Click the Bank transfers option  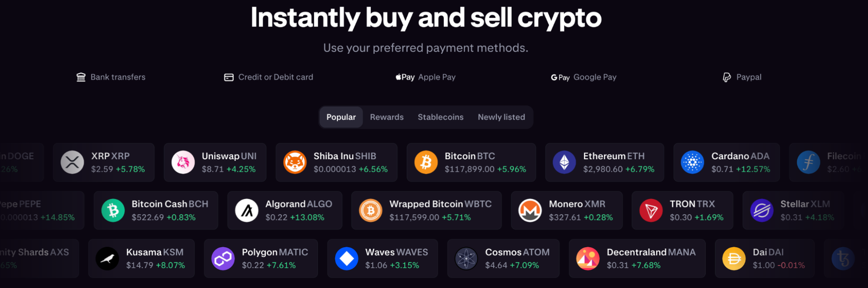click(111, 77)
